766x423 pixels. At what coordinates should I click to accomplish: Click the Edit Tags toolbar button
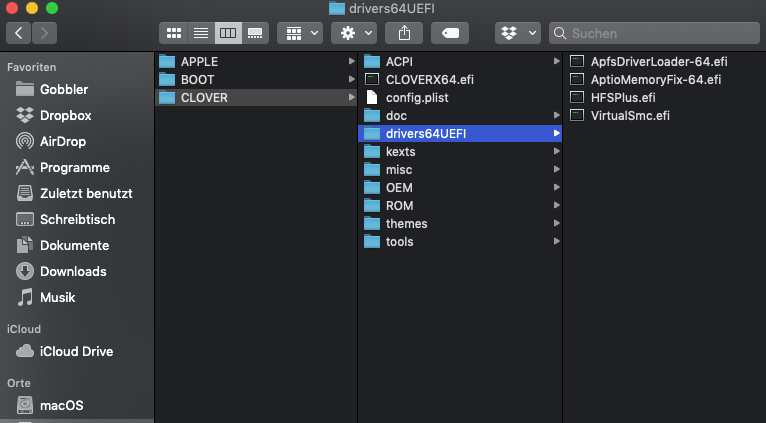[x=450, y=33]
